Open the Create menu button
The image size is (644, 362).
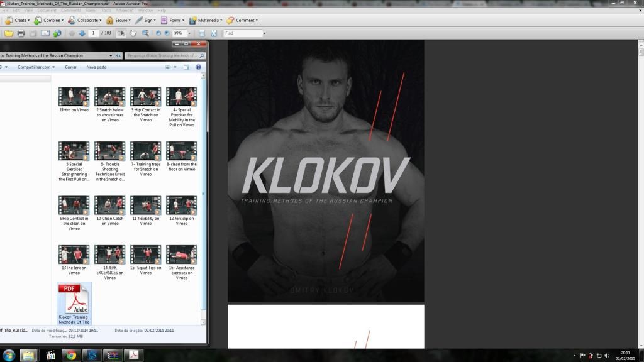pos(17,20)
